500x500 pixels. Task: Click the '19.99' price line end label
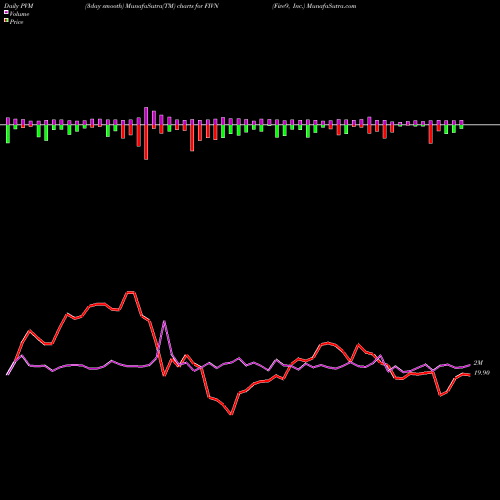pos(482,373)
